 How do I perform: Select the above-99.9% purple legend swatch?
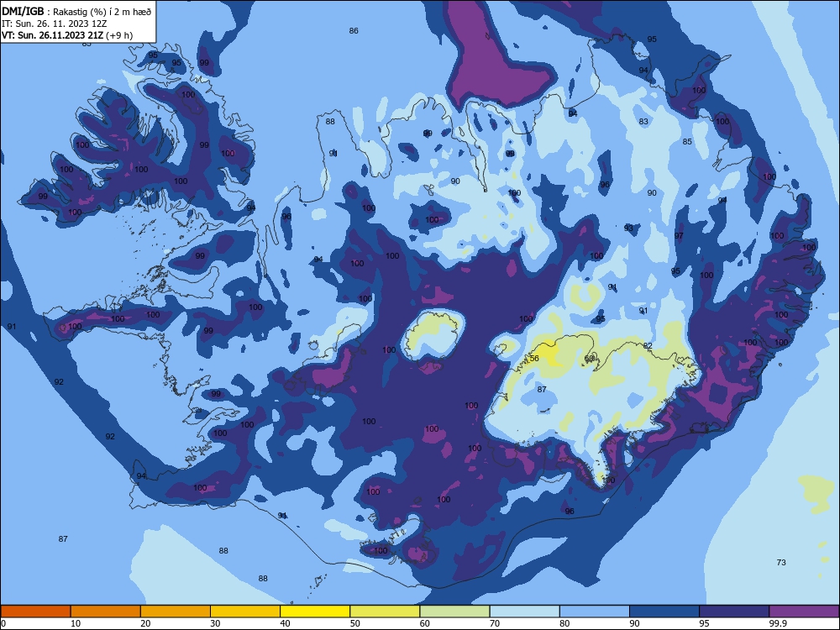point(804,612)
